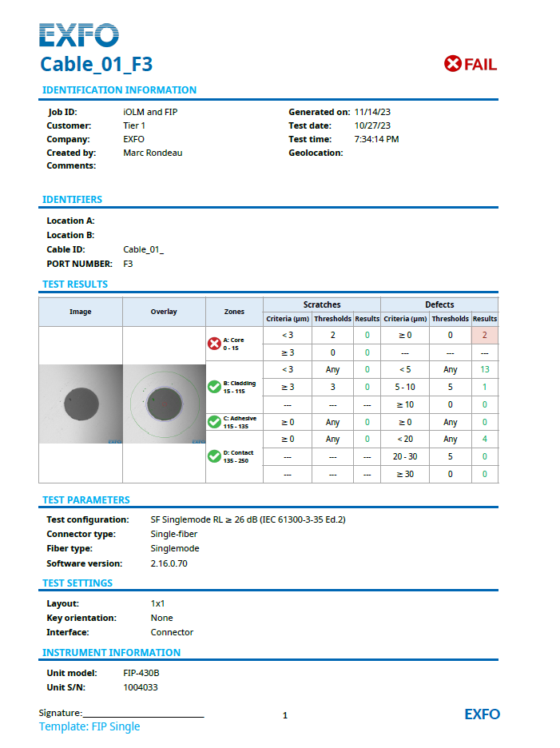The width and height of the screenshot is (560, 748).
Task: Select the Cable ID value Cable_01_
Action: click(143, 249)
